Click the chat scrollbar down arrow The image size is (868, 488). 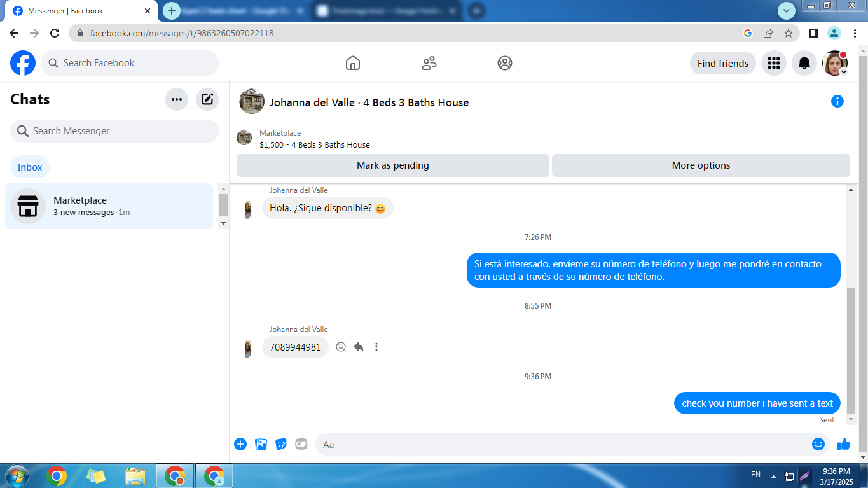click(x=851, y=421)
